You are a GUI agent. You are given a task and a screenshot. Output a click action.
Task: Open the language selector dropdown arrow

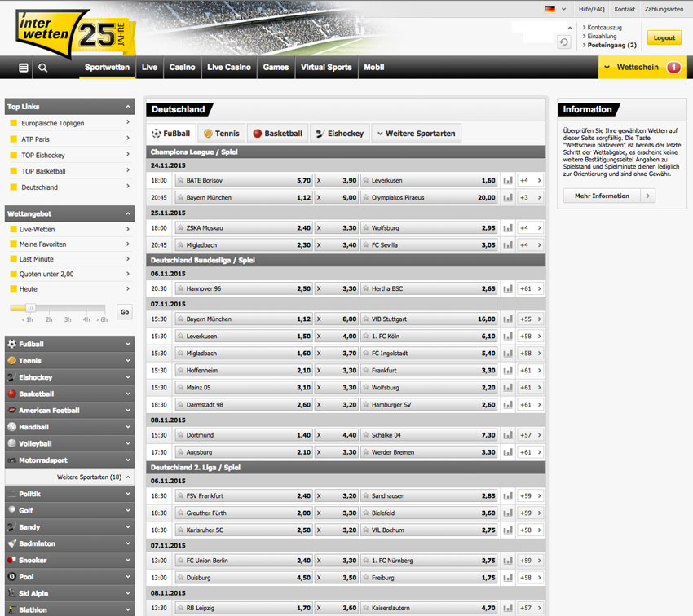(564, 9)
